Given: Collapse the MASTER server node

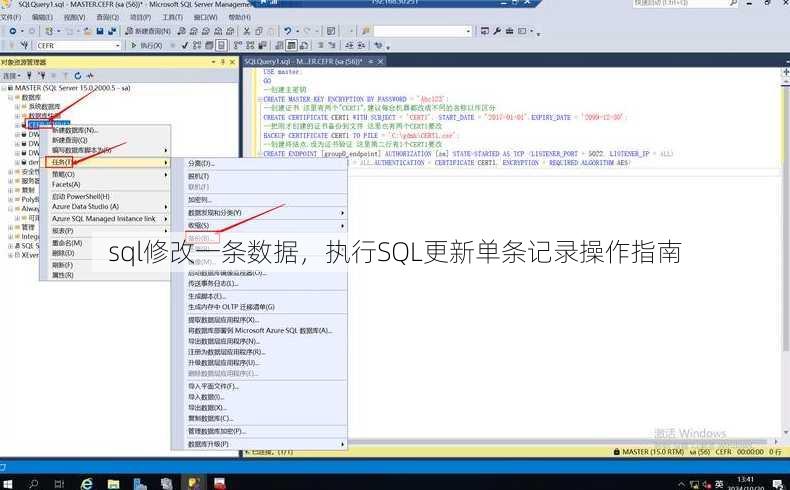Looking at the screenshot, I should (4, 88).
